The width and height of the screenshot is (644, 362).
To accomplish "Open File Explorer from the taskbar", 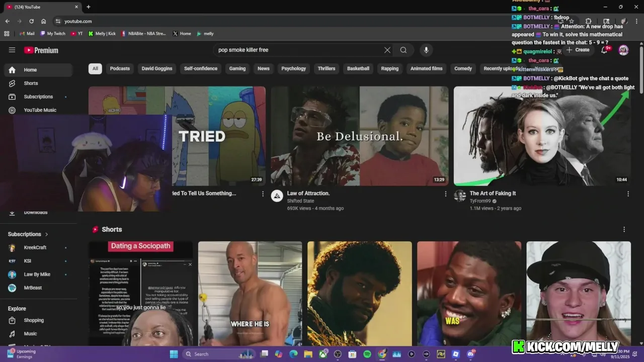I will [308, 354].
